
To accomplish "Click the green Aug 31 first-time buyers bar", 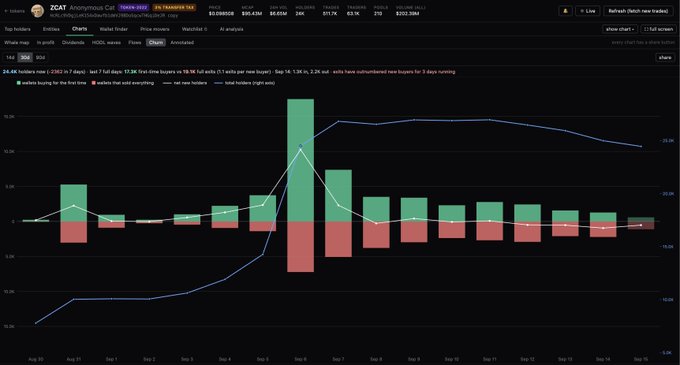I will click(74, 203).
